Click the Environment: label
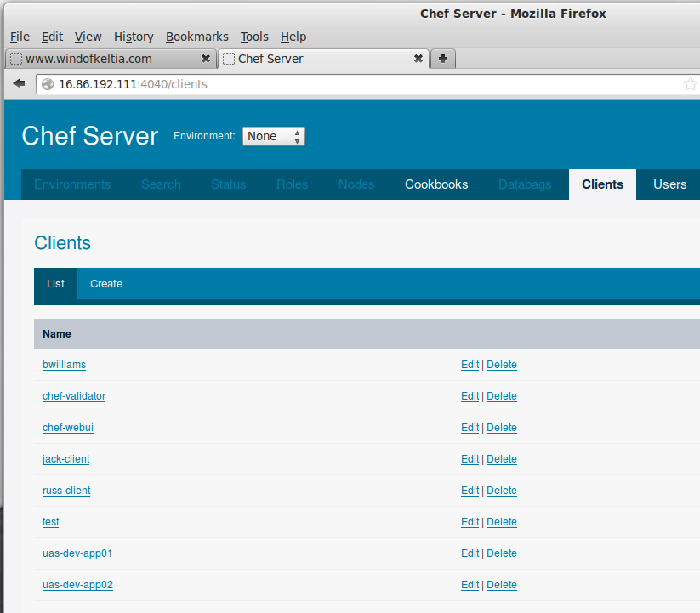The width and height of the screenshot is (700, 613). coord(204,136)
